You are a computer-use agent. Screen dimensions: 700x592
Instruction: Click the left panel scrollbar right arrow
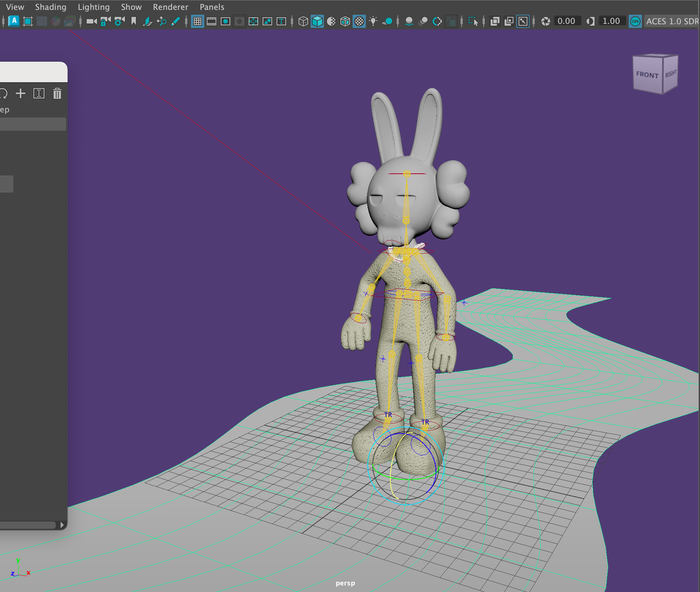[62, 525]
